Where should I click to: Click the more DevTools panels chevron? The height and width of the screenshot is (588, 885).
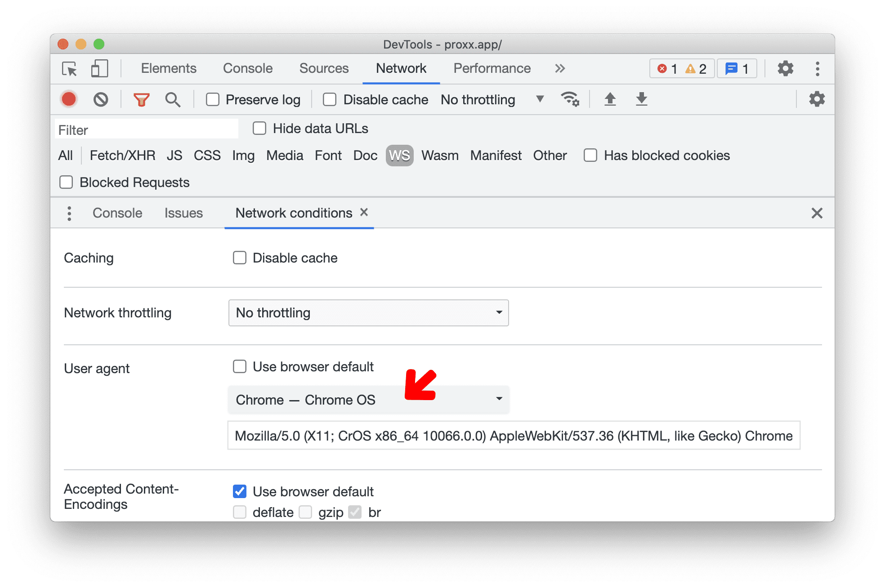(x=561, y=69)
